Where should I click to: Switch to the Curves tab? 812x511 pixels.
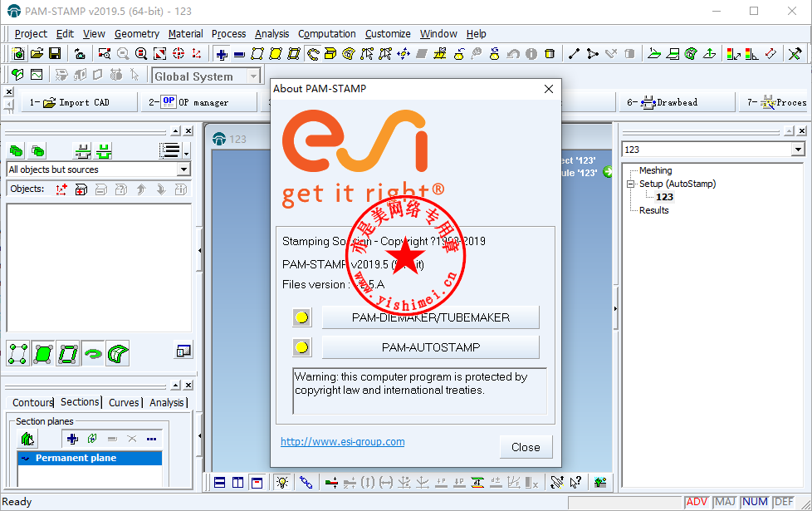pos(124,403)
